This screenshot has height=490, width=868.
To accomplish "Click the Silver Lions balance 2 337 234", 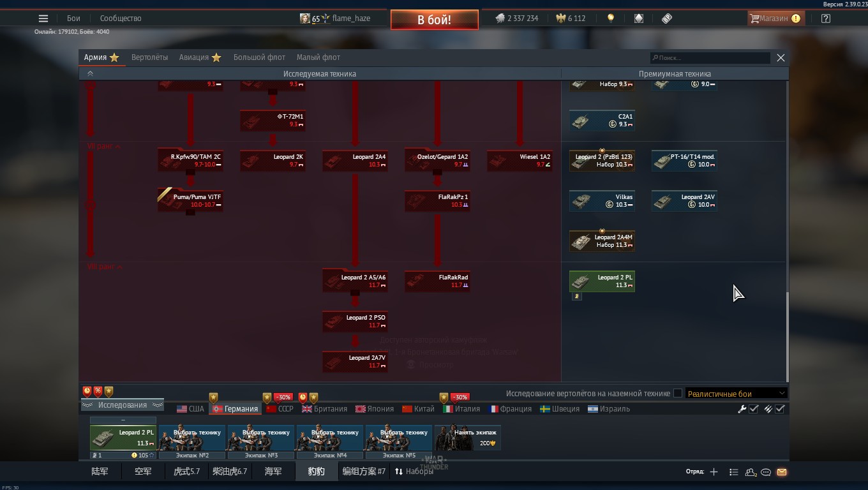I will pos(517,19).
